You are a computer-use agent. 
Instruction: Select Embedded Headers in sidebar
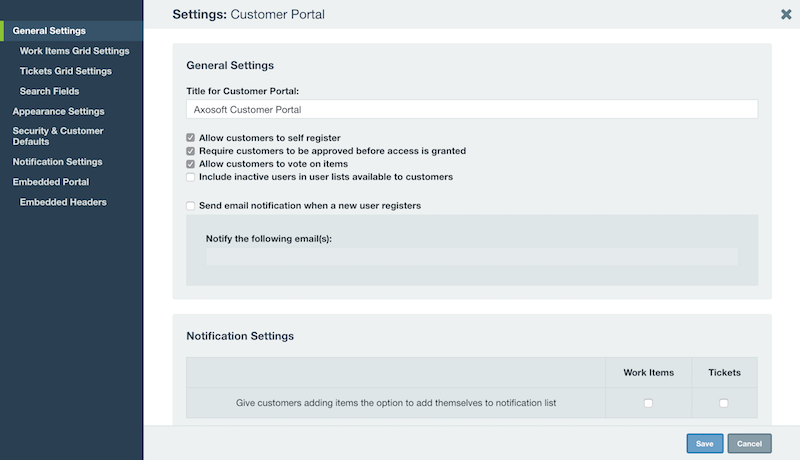pyautogui.click(x=63, y=202)
